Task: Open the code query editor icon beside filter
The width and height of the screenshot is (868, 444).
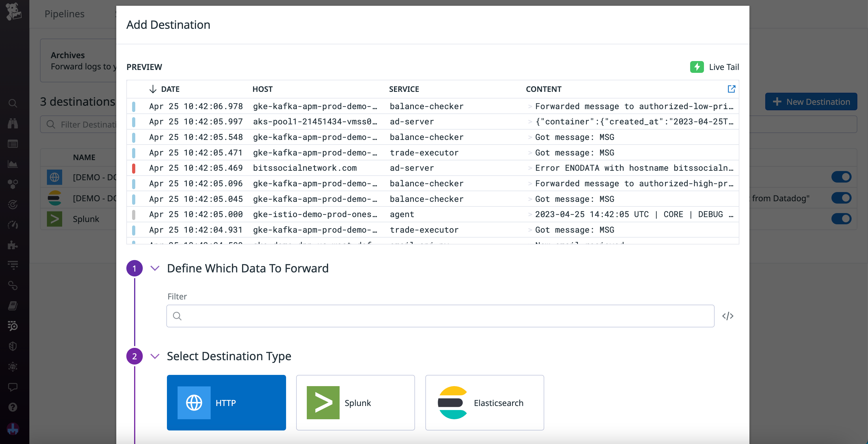Action: point(728,316)
